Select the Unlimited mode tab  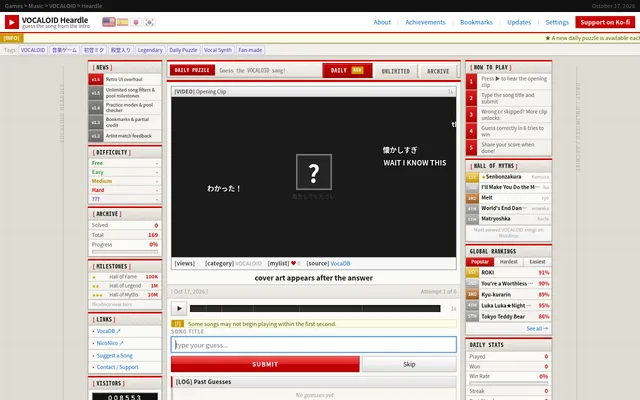coord(396,71)
